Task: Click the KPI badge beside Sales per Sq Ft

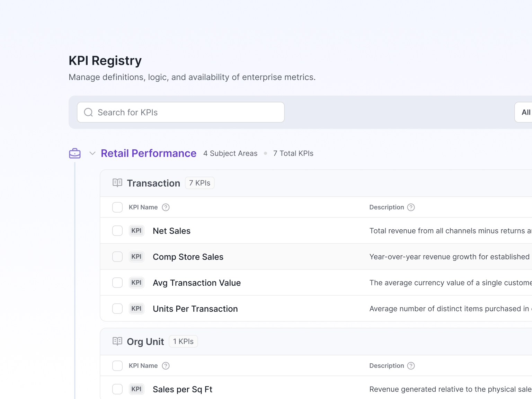Action: click(136, 389)
